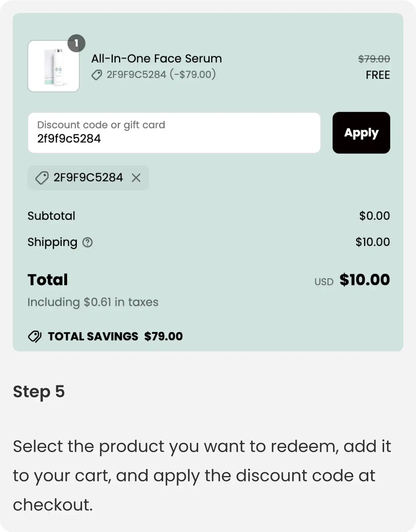Image resolution: width=416 pixels, height=532 pixels.
Task: Click the Total Savings tags icon
Action: pyautogui.click(x=35, y=336)
